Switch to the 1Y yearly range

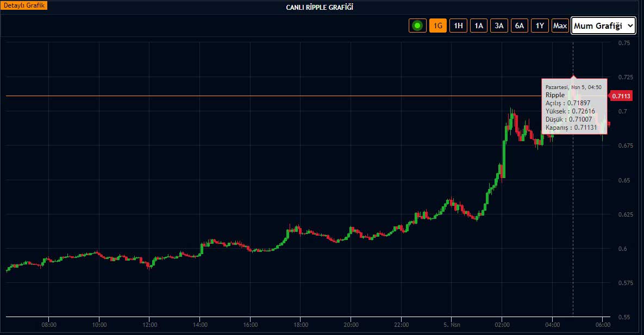(x=540, y=26)
